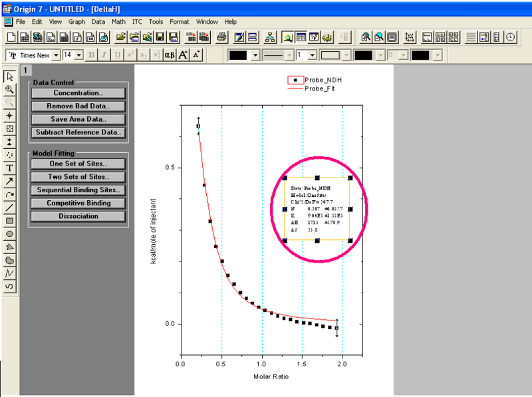Click the Results Log toolbar icon

(x=301, y=37)
